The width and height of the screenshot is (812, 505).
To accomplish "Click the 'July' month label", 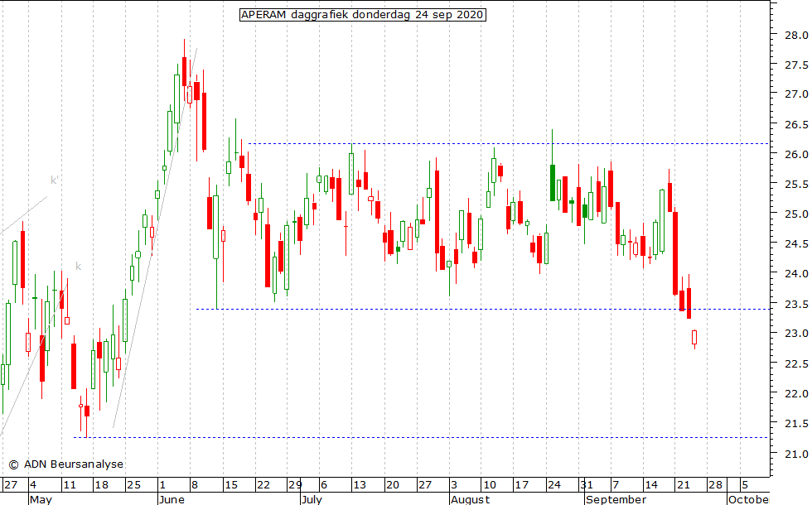I will click(x=312, y=499).
